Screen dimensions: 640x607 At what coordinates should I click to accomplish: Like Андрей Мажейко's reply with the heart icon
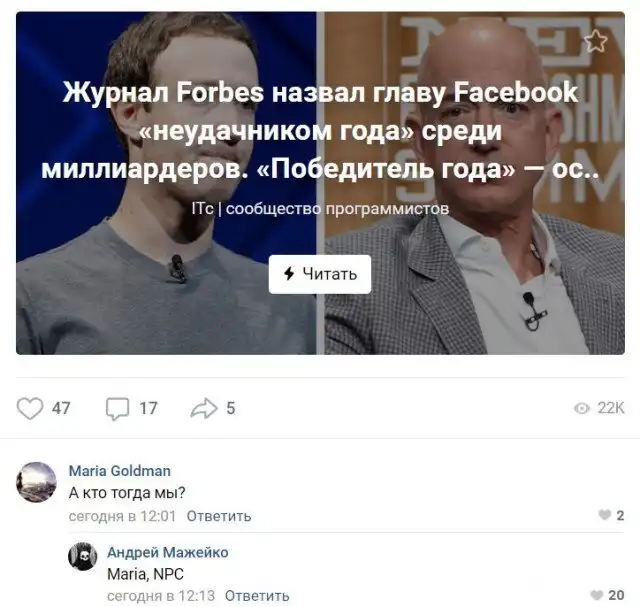(x=597, y=595)
